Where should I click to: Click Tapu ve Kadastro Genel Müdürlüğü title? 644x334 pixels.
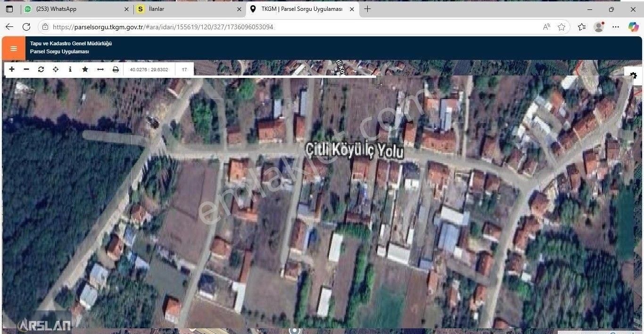tap(71, 43)
